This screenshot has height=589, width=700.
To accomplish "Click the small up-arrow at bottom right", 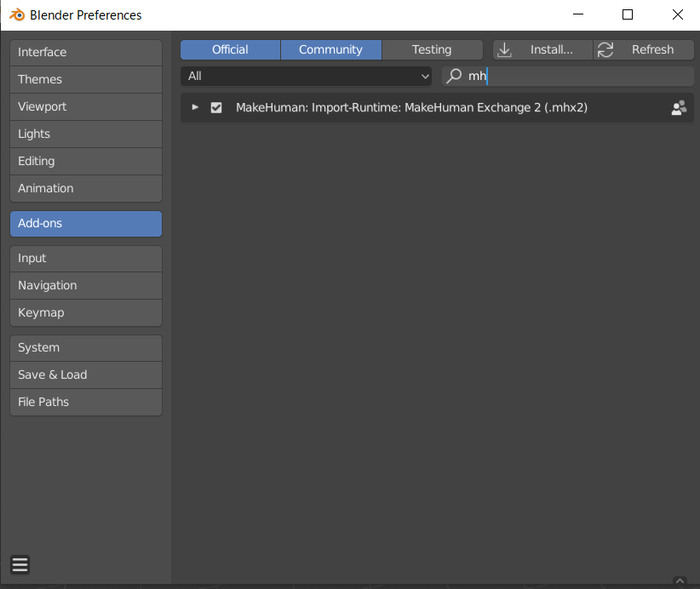I will (x=680, y=580).
